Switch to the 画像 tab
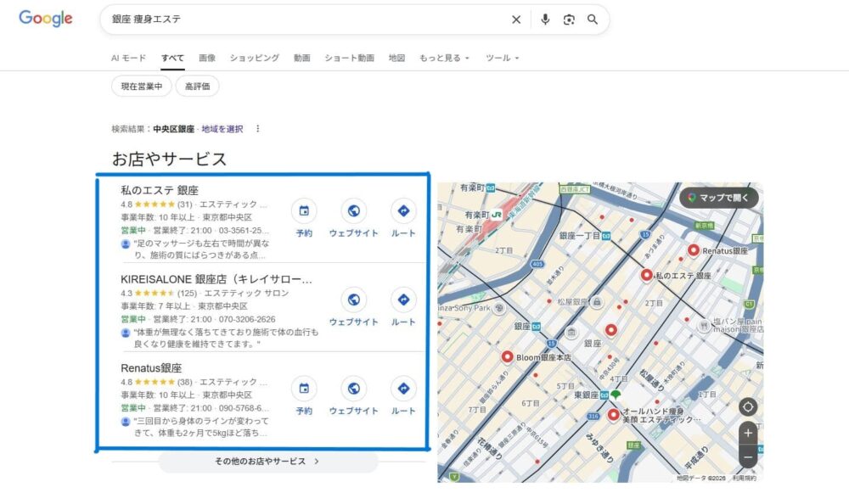 (x=207, y=58)
